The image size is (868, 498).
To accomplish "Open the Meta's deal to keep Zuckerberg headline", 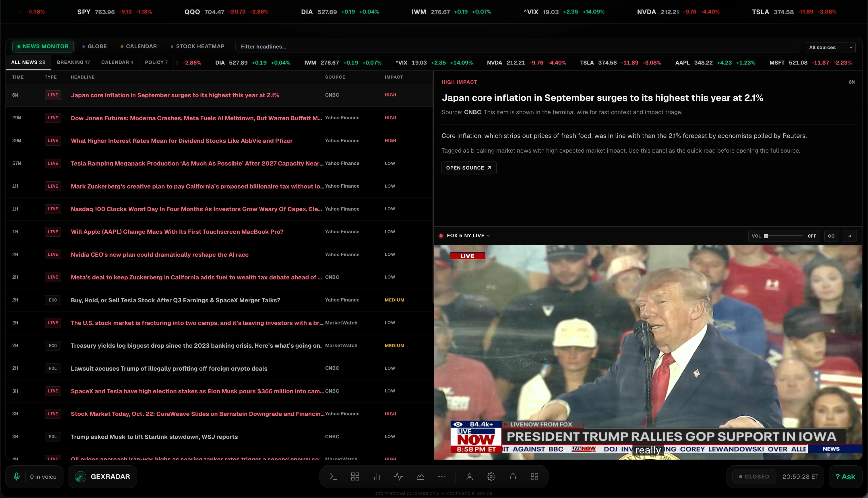I will coord(219,277).
